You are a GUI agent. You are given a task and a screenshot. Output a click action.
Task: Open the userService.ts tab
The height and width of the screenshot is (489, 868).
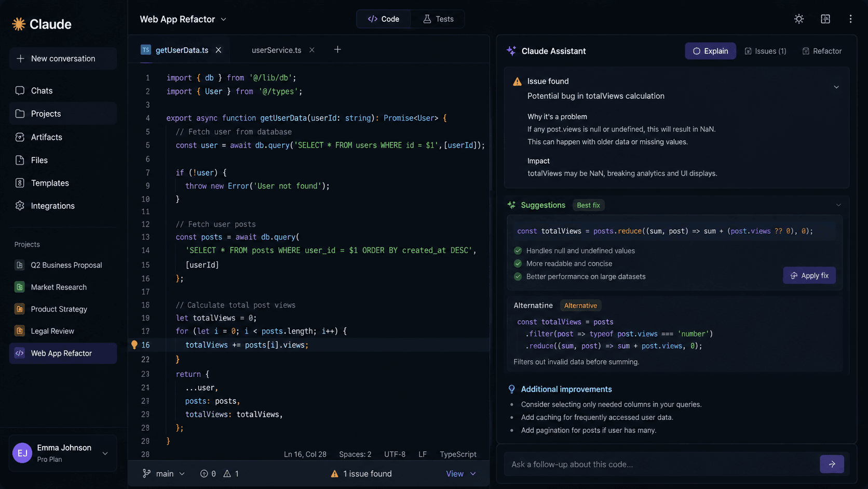[x=276, y=50]
